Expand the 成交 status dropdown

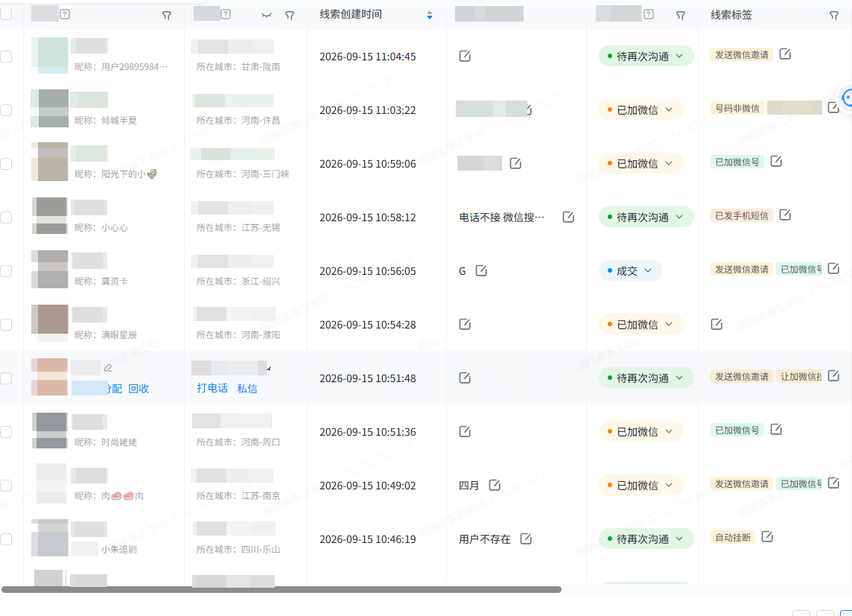630,270
